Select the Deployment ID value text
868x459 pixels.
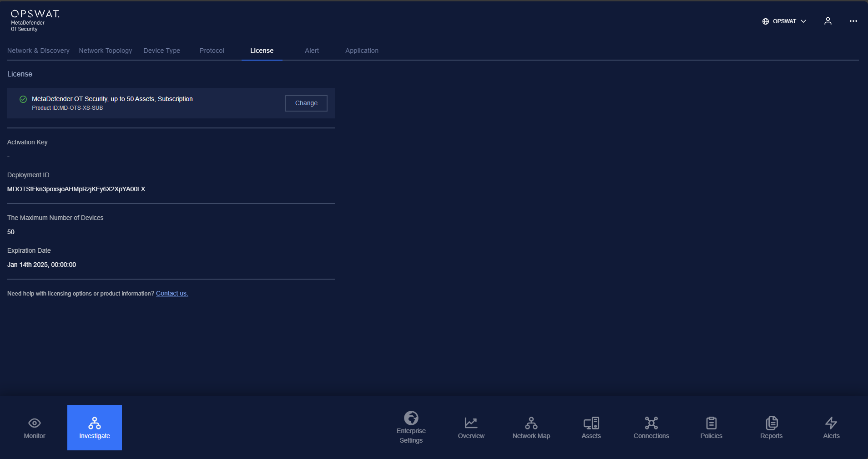click(76, 189)
